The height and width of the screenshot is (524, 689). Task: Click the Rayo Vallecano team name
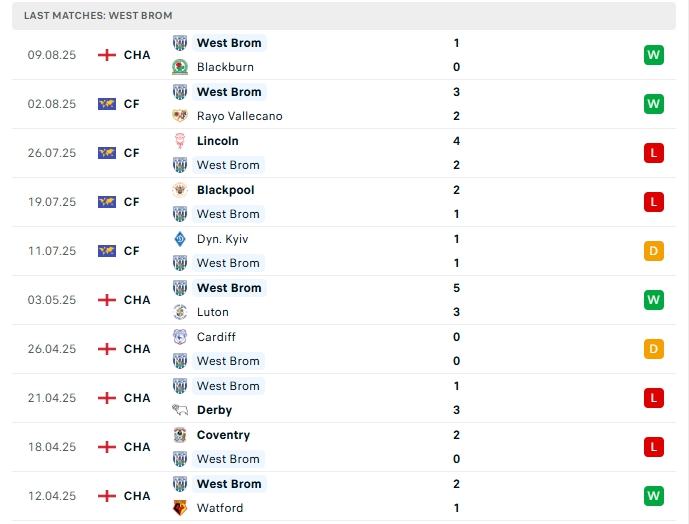pyautogui.click(x=239, y=116)
